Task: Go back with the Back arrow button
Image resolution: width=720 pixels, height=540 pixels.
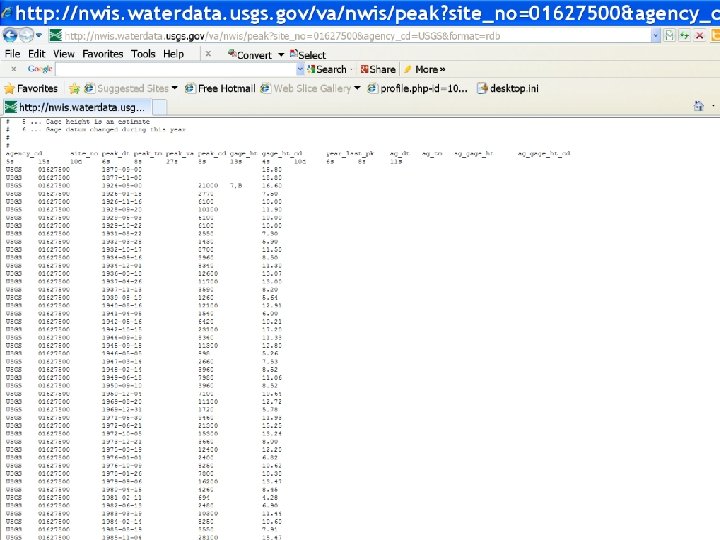Action: [10, 35]
